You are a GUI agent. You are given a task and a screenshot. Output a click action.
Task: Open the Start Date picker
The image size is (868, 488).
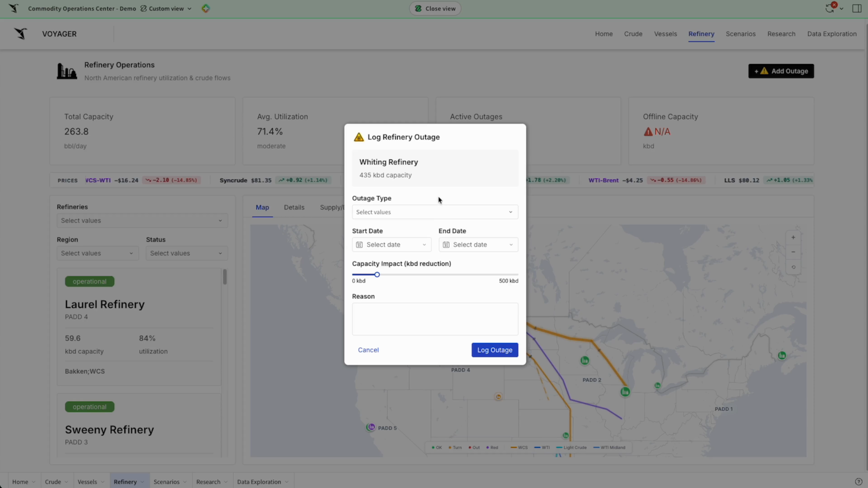pyautogui.click(x=392, y=245)
